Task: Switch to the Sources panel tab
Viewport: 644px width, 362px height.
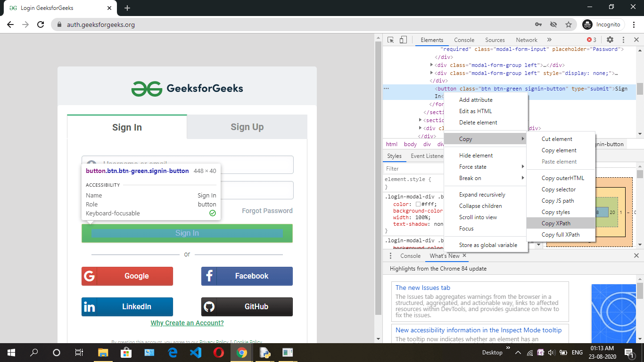Action: click(x=495, y=40)
